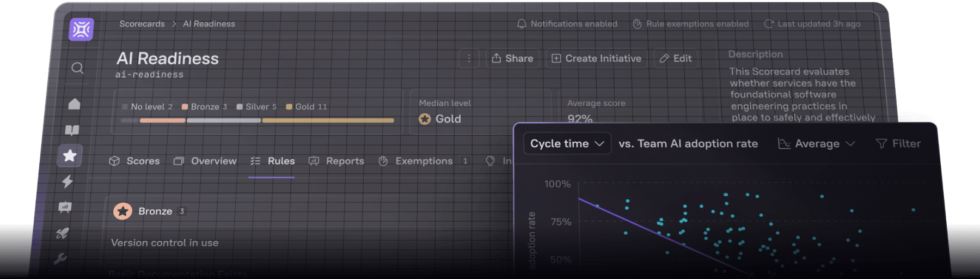The width and height of the screenshot is (980, 279).
Task: Switch to the Reports tab
Action: [336, 161]
